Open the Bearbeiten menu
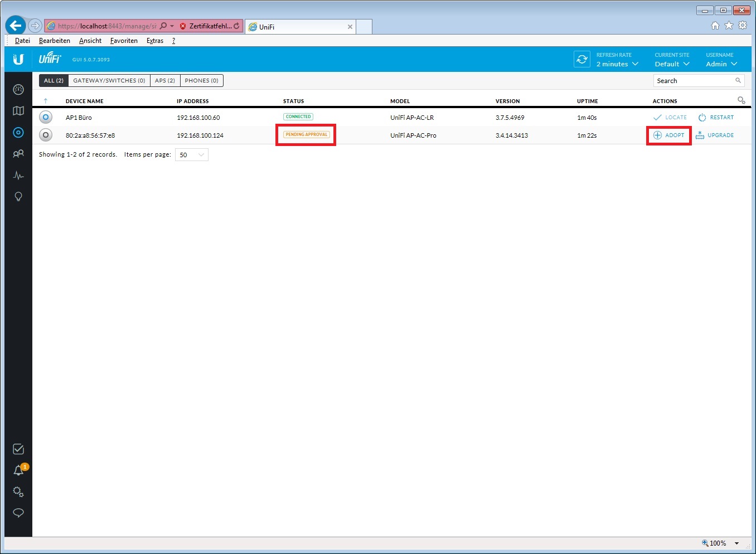 [x=55, y=41]
